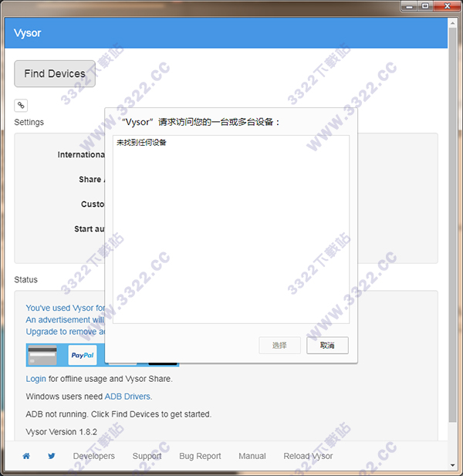Click the ADB not running status text
Image resolution: width=463 pixels, height=476 pixels.
pyautogui.click(x=118, y=414)
